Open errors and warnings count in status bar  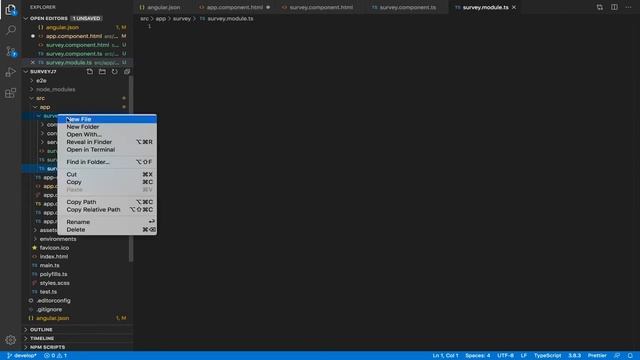point(56,356)
